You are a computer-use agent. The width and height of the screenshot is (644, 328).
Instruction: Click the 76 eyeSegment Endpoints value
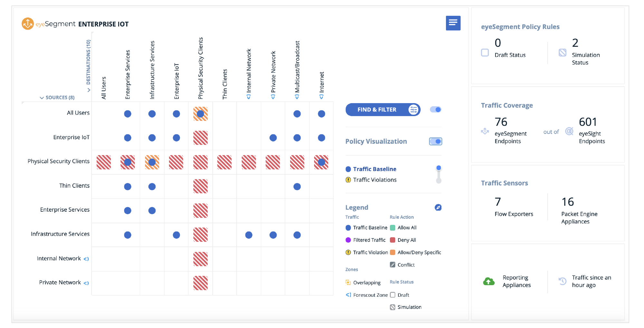(x=501, y=122)
